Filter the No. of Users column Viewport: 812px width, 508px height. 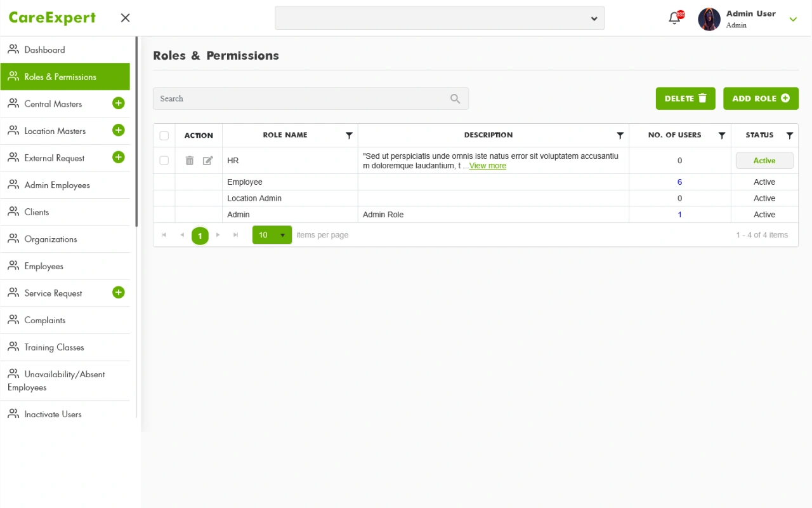pos(721,135)
